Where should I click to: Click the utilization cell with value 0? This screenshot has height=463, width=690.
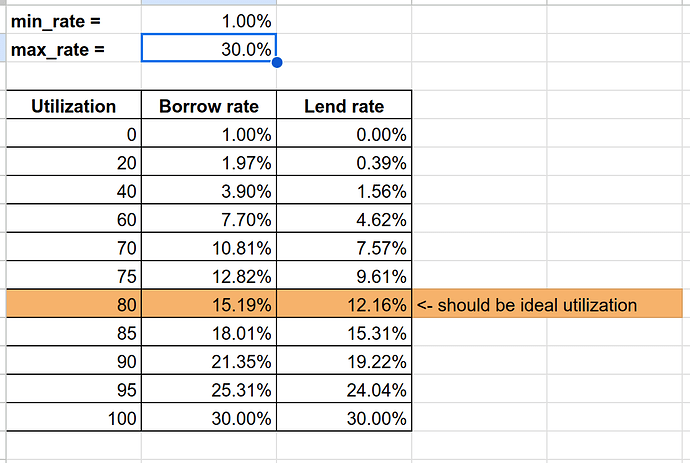[73, 133]
